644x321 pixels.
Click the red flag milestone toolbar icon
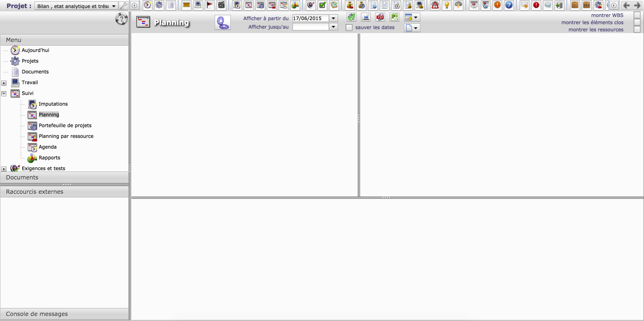tap(210, 5)
